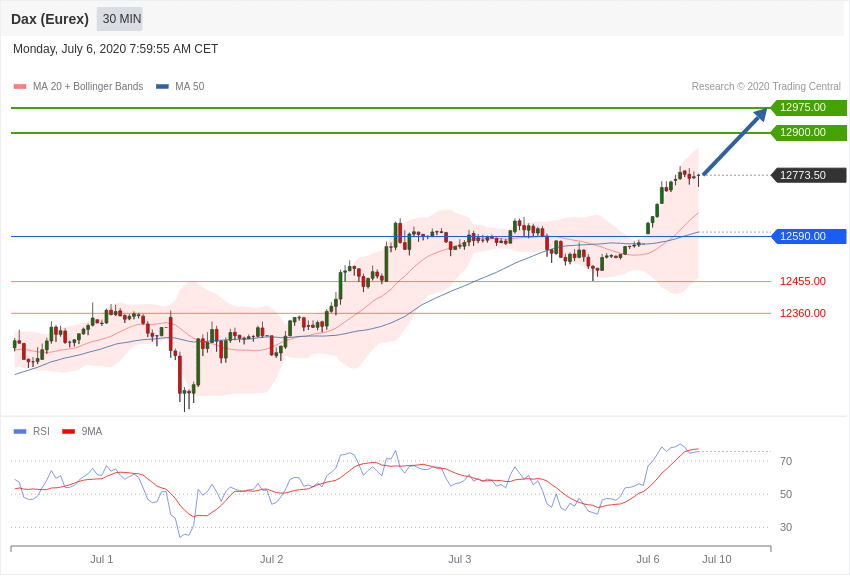Select the 12773.50 current price tag
Image resolution: width=850 pixels, height=576 pixels.
808,175
